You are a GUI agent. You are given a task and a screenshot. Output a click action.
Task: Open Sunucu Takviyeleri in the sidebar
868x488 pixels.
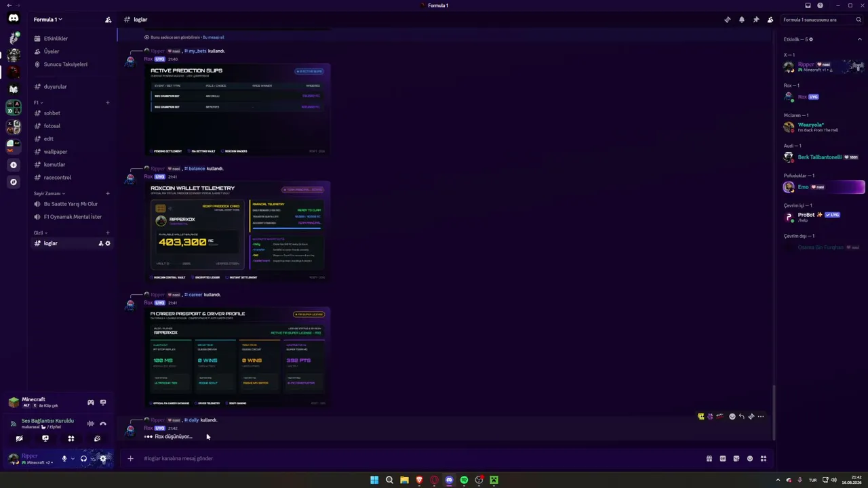click(70, 64)
